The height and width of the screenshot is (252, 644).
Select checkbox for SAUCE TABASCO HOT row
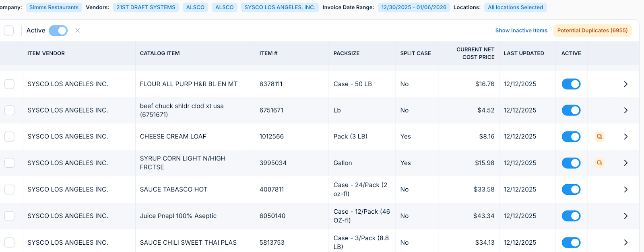9,190
